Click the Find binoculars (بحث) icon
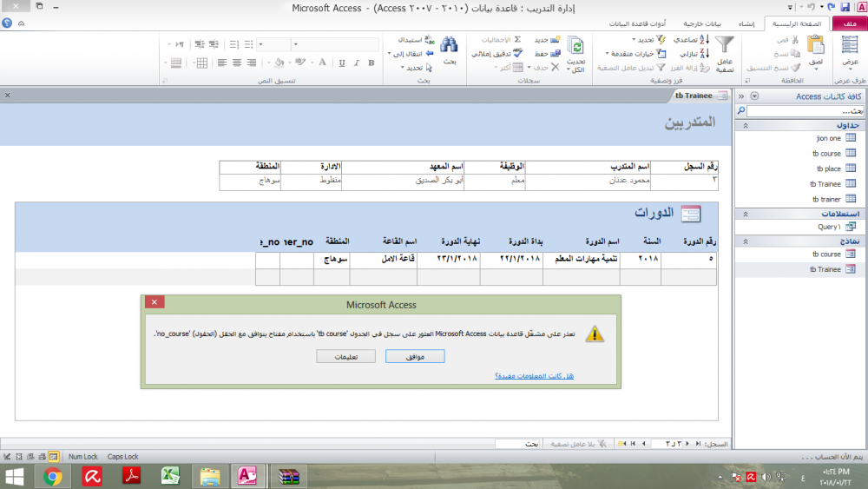868x489 pixels. pyautogui.click(x=449, y=44)
